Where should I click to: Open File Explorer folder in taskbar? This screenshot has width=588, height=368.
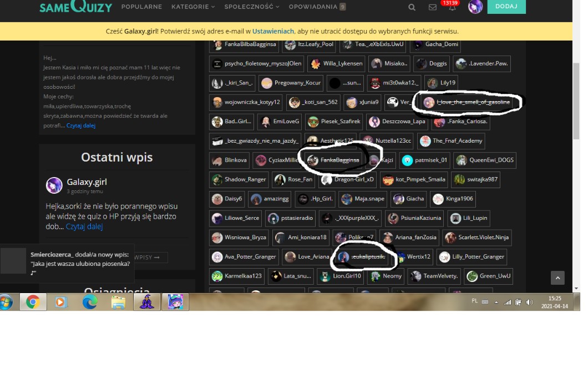point(118,302)
